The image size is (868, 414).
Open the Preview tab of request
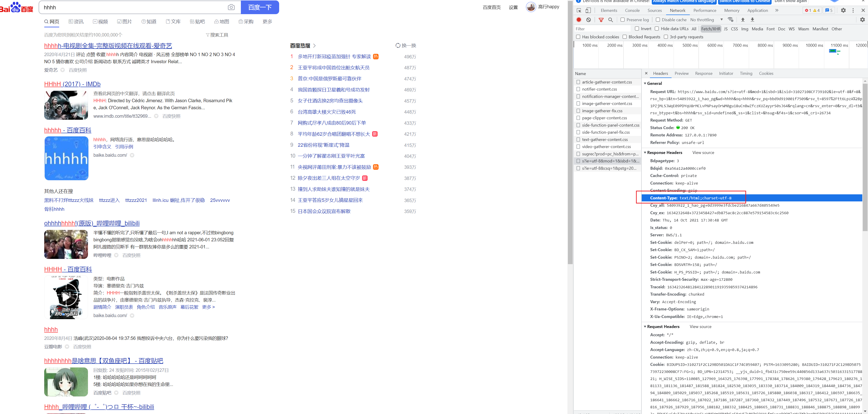coord(681,73)
